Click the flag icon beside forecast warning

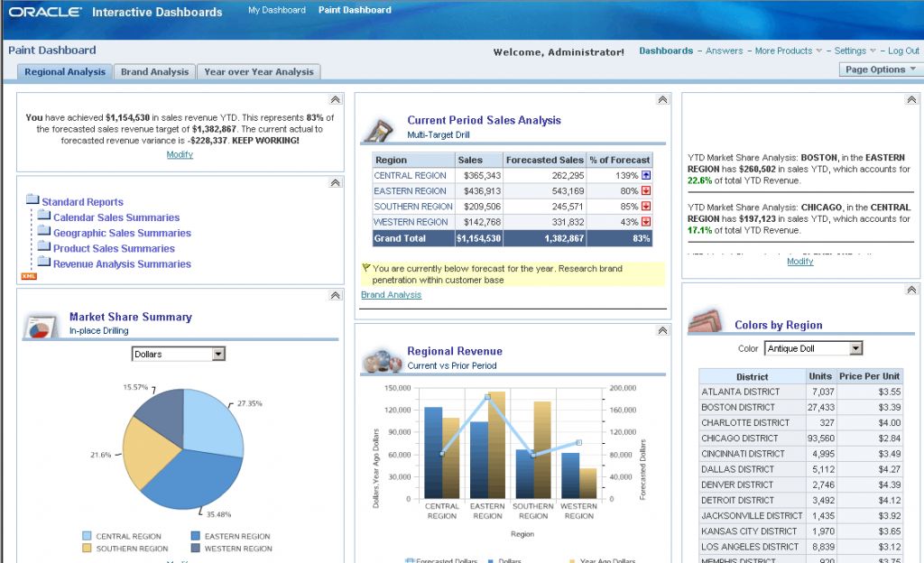coord(366,268)
